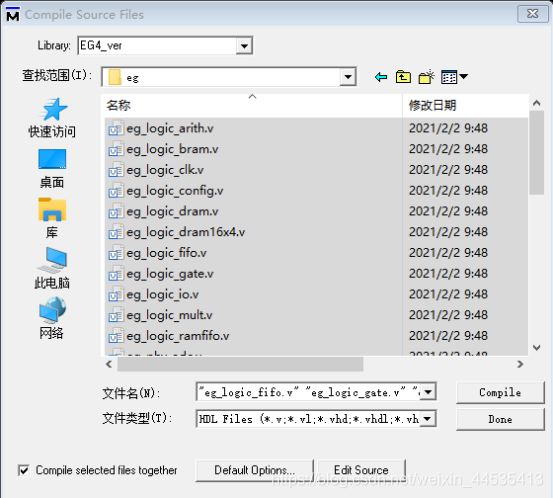Screen dimensions: 553x498
Task: Click the file icon of eg_logic_fifo.v
Action: pyautogui.click(x=116, y=253)
